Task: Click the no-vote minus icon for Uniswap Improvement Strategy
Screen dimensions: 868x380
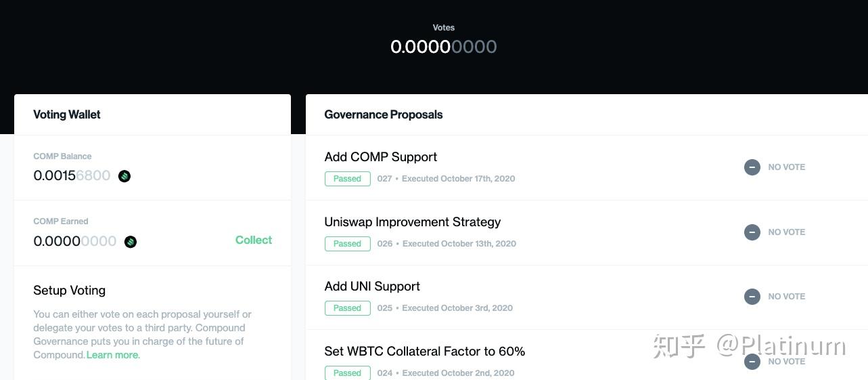Action: (x=752, y=232)
